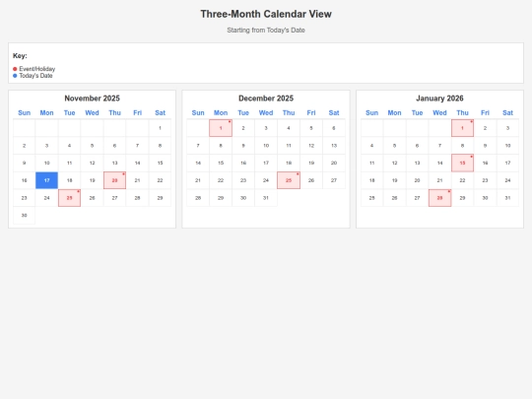The height and width of the screenshot is (399, 532).
Task: Click the Fri header in December calendar
Action: tap(311, 112)
